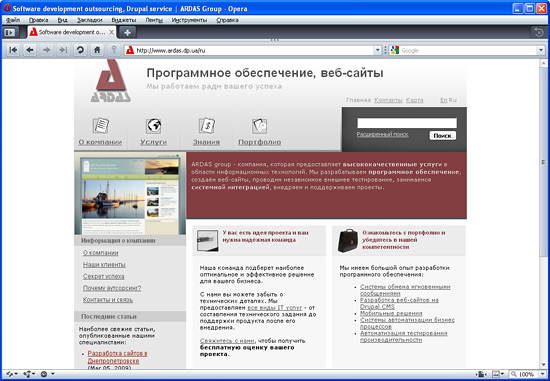The image size is (550, 381).
Task: Click the Услуги globe icon
Action: tap(154, 125)
